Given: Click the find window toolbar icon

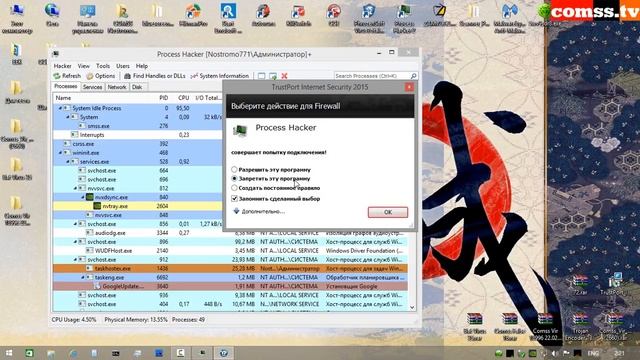Looking at the screenshot, I should [262, 76].
